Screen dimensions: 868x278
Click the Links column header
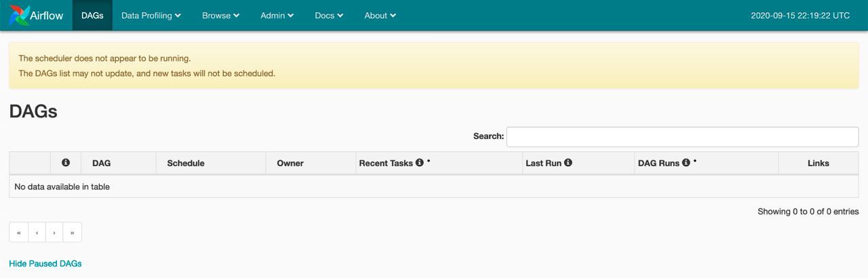pos(818,163)
